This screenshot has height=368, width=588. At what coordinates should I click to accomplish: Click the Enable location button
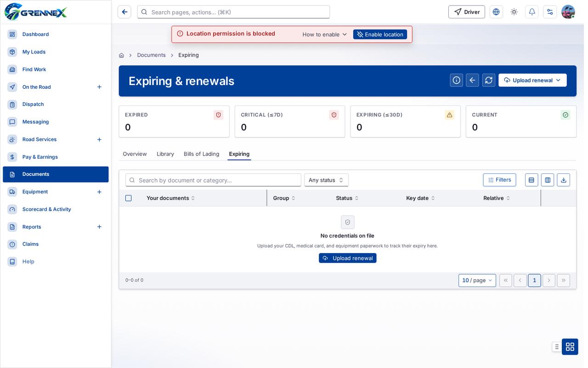tap(380, 34)
